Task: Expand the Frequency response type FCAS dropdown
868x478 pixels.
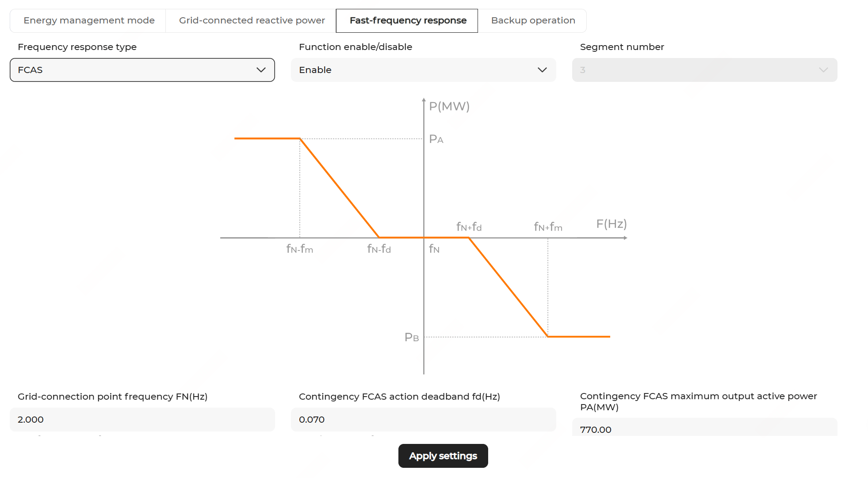Action: point(142,70)
